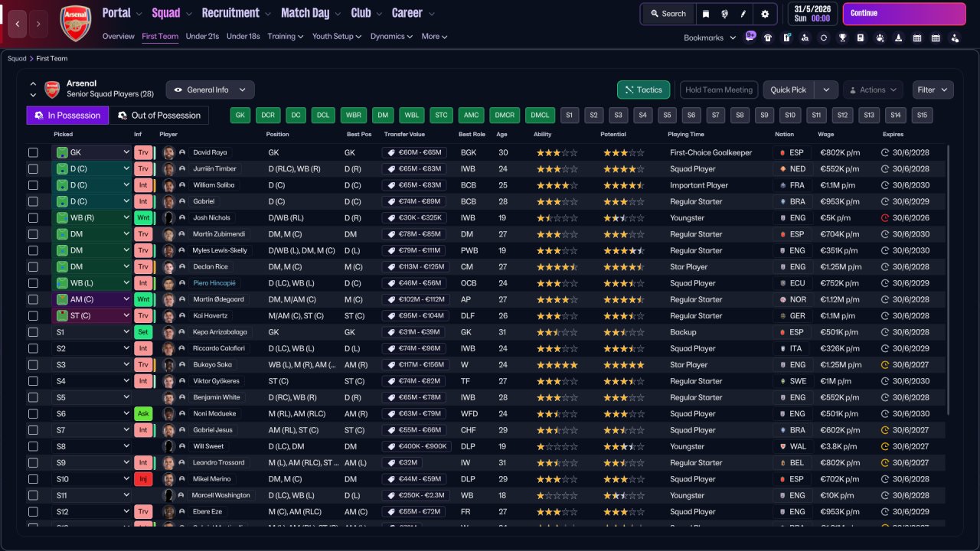
Task: Click Bukayo Saka's player portrait
Action: (168, 365)
